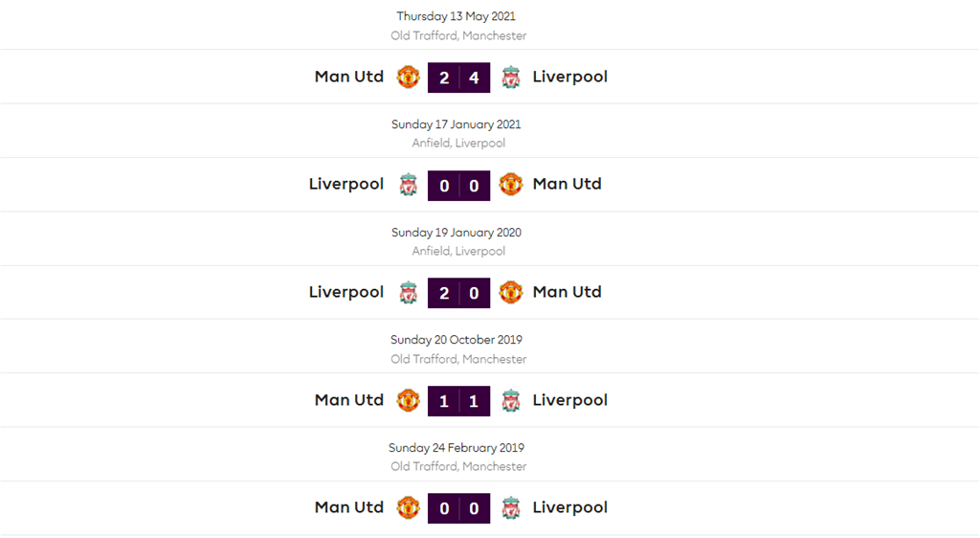Click Liverpool crest in 24 February 2019 match

coord(511,507)
